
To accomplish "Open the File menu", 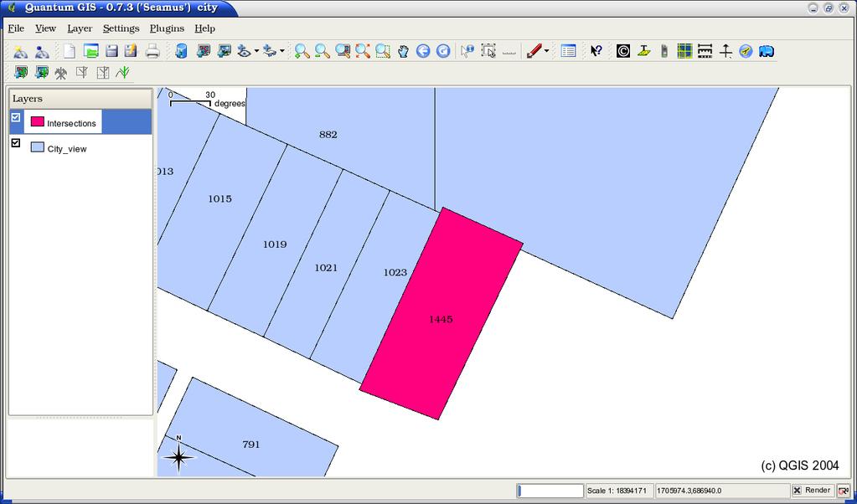I will pos(16,28).
